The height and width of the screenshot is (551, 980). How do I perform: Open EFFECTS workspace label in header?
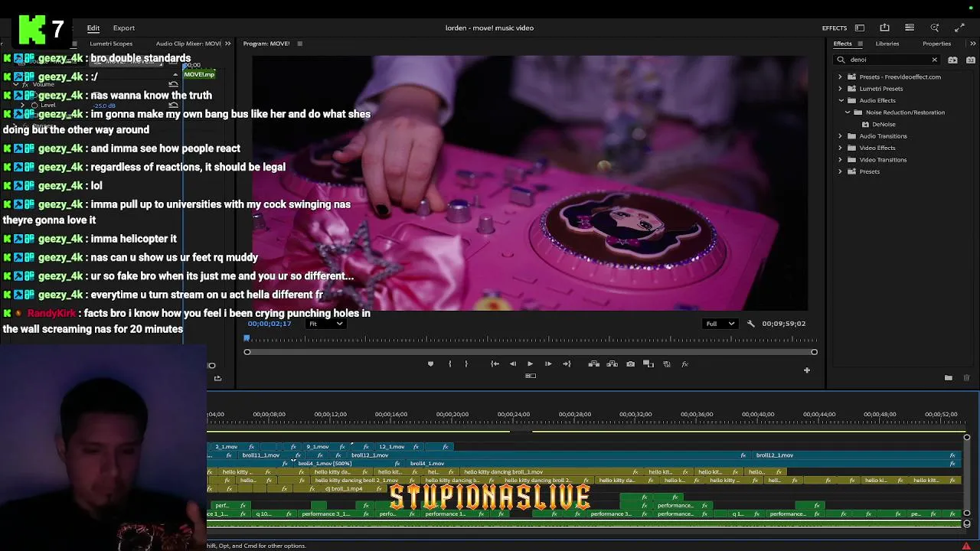click(x=835, y=28)
